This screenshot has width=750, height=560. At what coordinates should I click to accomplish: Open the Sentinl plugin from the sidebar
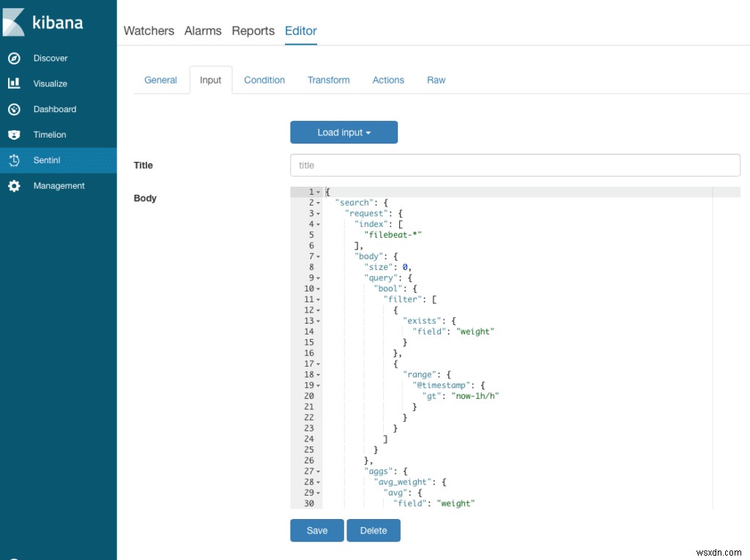pyautogui.click(x=45, y=160)
